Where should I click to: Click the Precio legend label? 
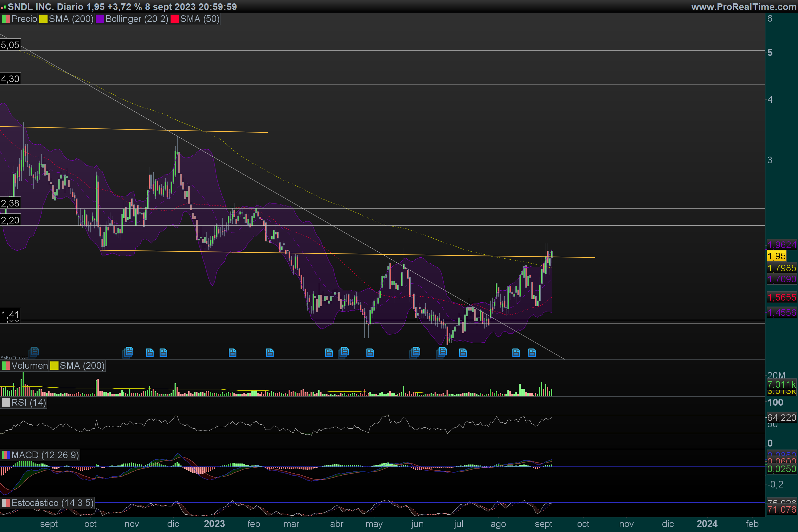24,19
